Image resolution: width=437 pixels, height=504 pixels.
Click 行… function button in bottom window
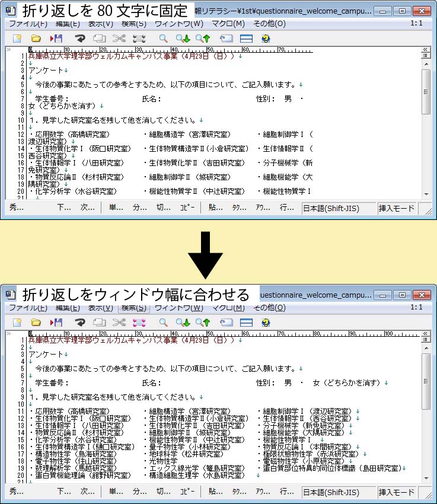click(286, 491)
